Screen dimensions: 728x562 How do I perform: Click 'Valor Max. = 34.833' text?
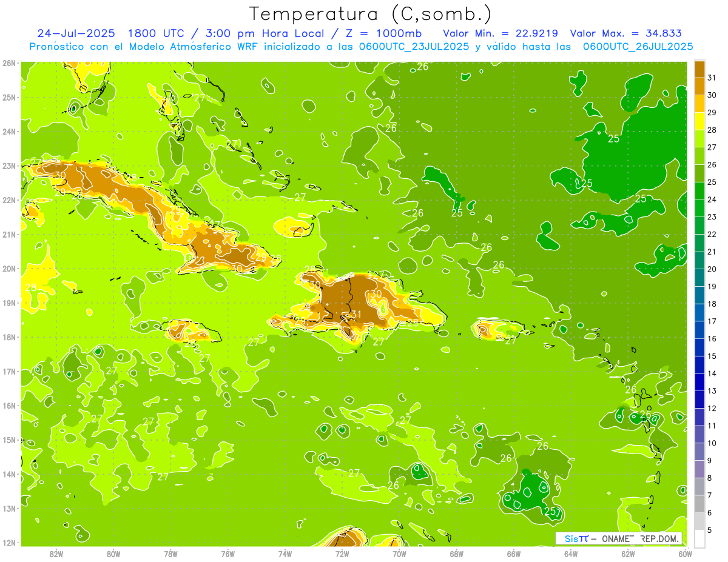(626, 33)
